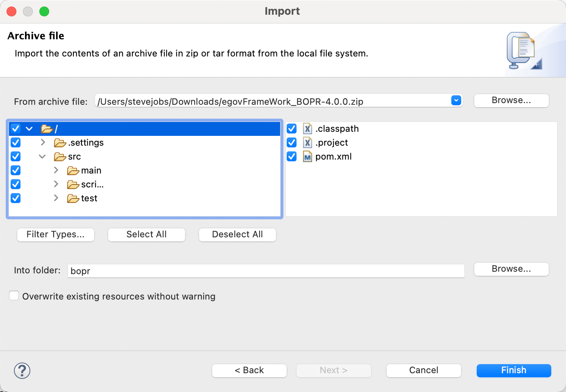
Task: Click the main folder icon
Action: [73, 171]
